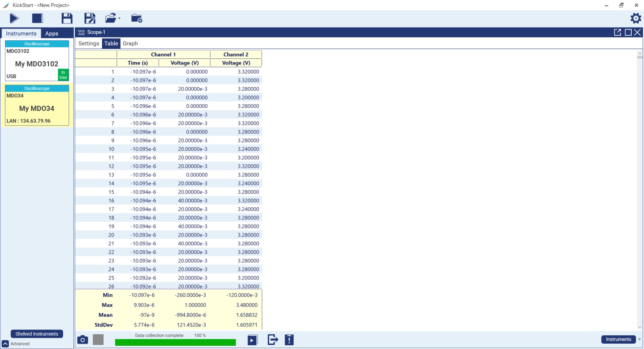Pop out the Scope-1 panel into a window

[617, 32]
